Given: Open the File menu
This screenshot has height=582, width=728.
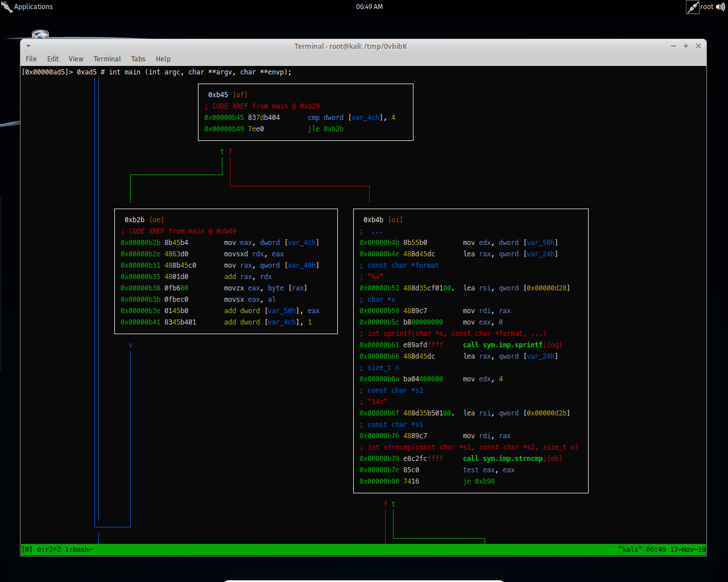Looking at the screenshot, I should [31, 59].
